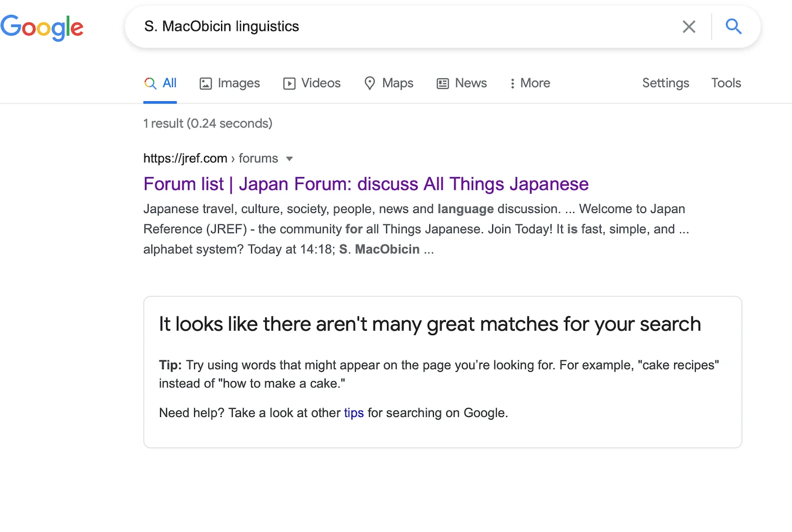792x532 pixels.
Task: Open the More search categories menu
Action: pos(530,83)
